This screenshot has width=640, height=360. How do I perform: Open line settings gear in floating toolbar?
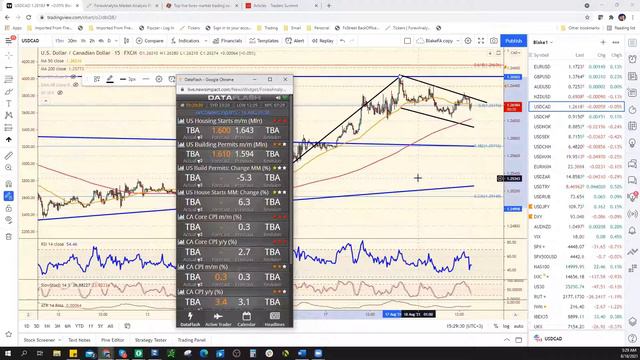(x=159, y=79)
